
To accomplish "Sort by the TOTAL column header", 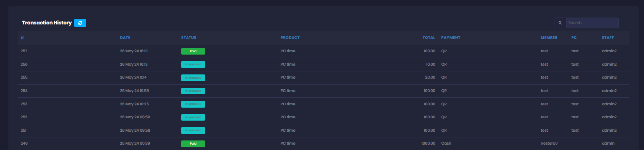I will click(429, 38).
